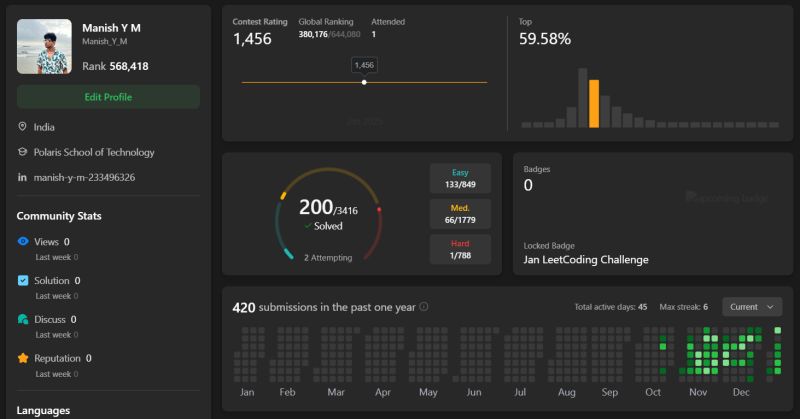This screenshot has width=800, height=419.
Task: Click the Discuss chat bubbles icon
Action: [x=23, y=319]
